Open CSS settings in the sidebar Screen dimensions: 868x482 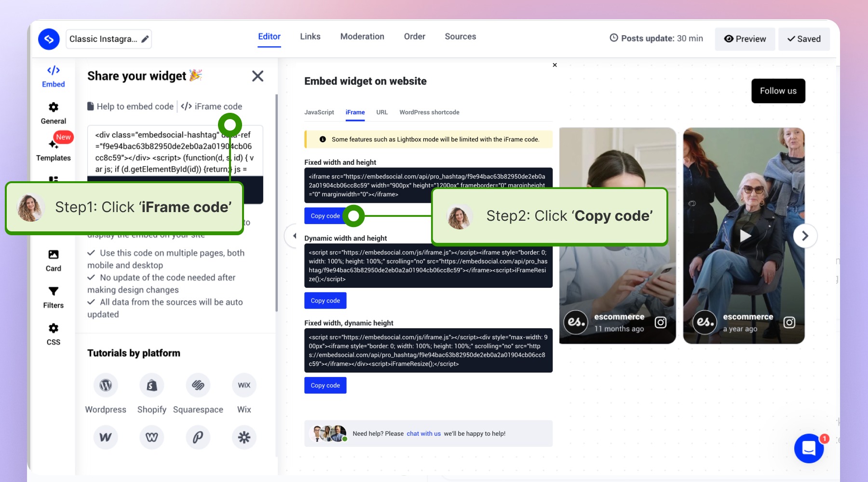53,334
